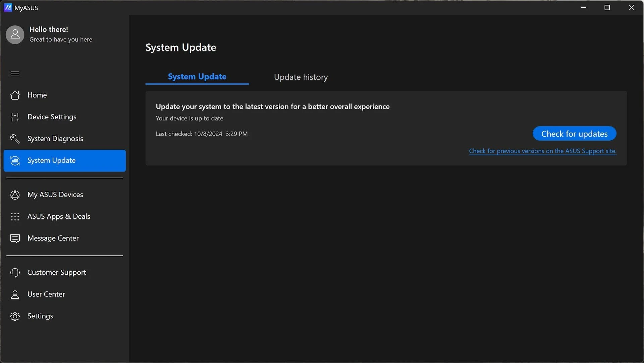Image resolution: width=644 pixels, height=363 pixels.
Task: Open Customer Support
Action: [65, 273]
